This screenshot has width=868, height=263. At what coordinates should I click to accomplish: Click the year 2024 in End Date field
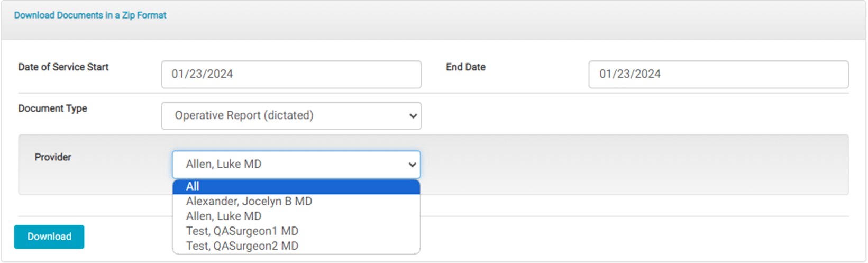click(x=648, y=74)
